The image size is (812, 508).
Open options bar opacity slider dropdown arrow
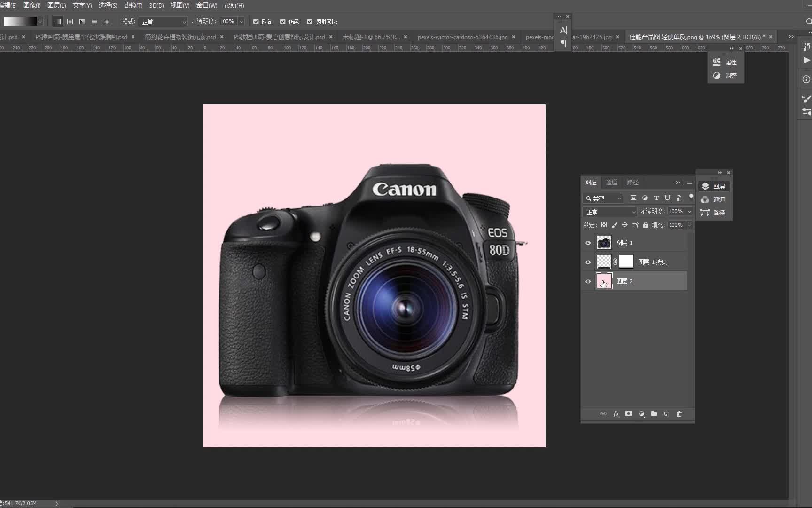click(241, 22)
